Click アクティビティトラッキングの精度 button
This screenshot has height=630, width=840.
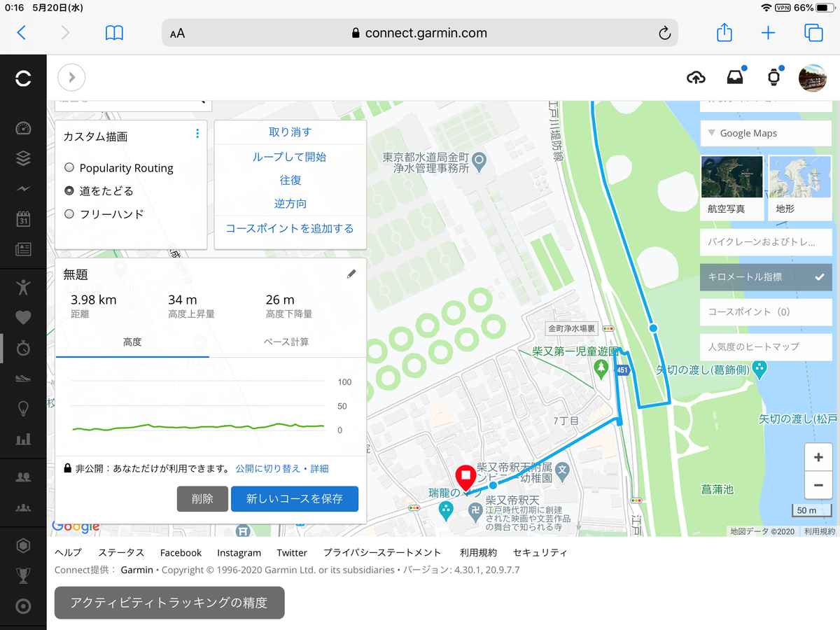[x=169, y=603]
